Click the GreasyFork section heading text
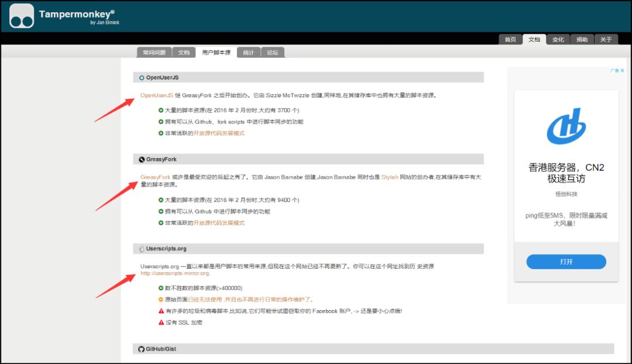Image resolution: width=632 pixels, height=364 pixels. 162,159
